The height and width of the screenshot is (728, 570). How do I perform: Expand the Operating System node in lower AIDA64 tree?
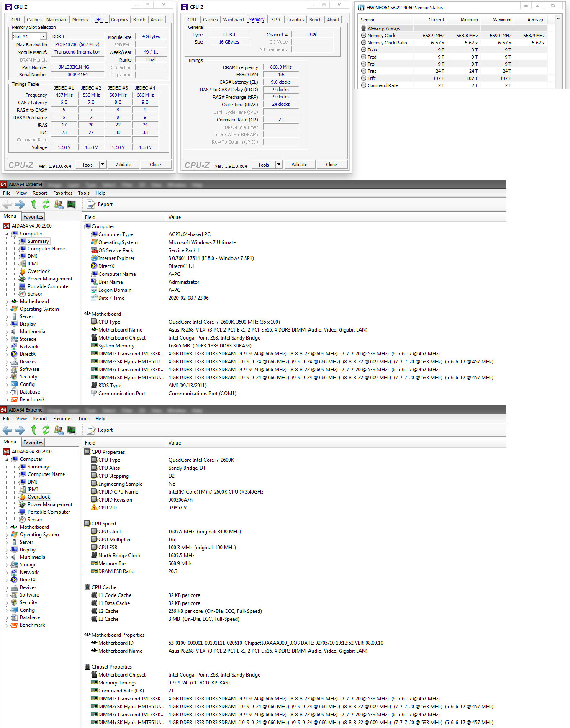(x=7, y=535)
